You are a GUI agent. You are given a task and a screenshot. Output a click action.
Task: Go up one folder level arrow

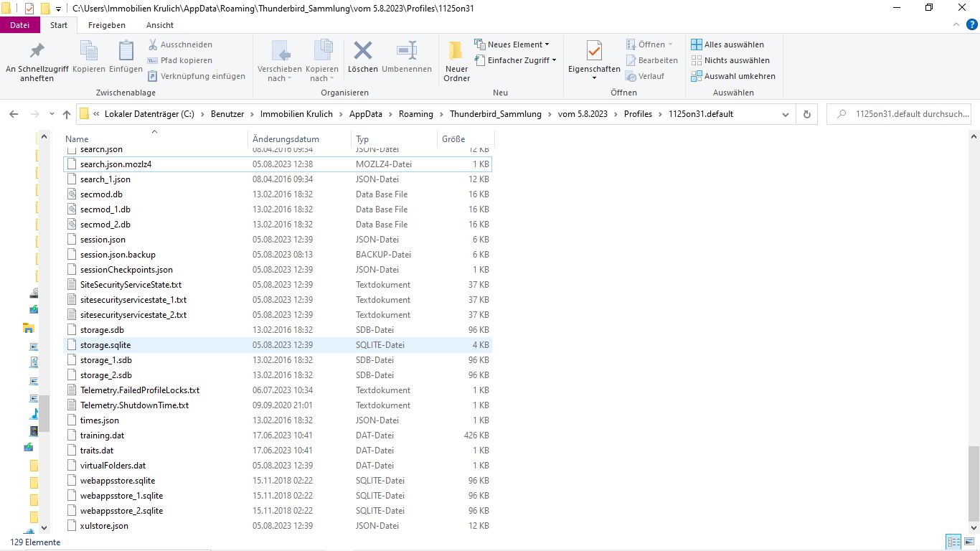point(67,114)
